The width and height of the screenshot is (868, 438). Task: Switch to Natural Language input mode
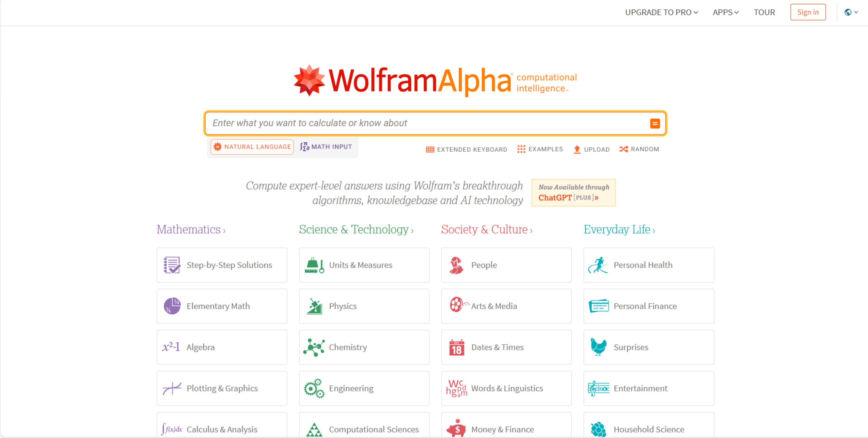pos(252,147)
